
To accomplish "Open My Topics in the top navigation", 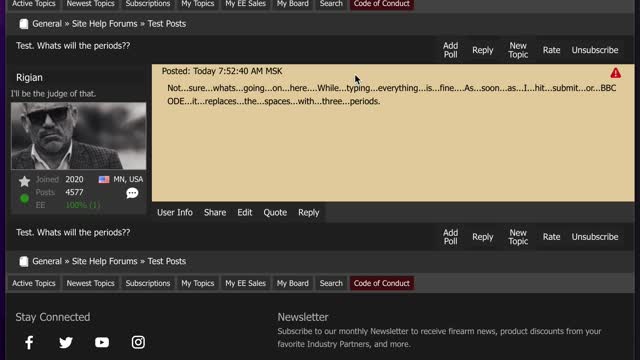I will [198, 4].
